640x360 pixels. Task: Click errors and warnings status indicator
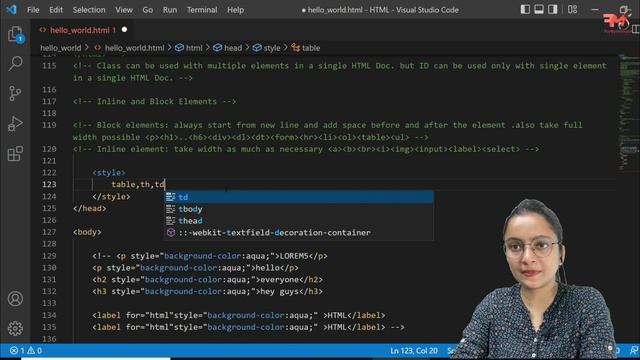26,350
